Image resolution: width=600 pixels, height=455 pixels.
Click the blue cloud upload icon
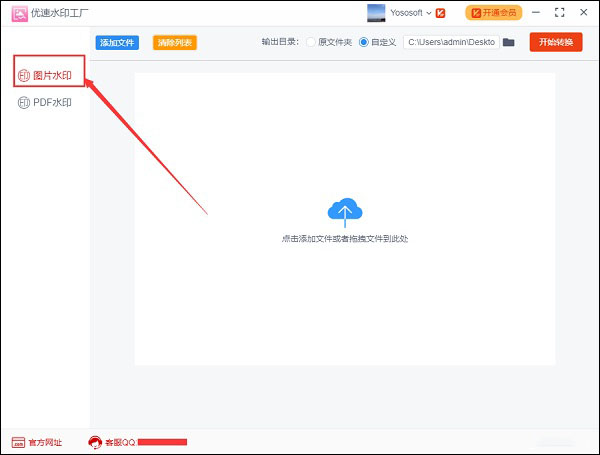345,213
